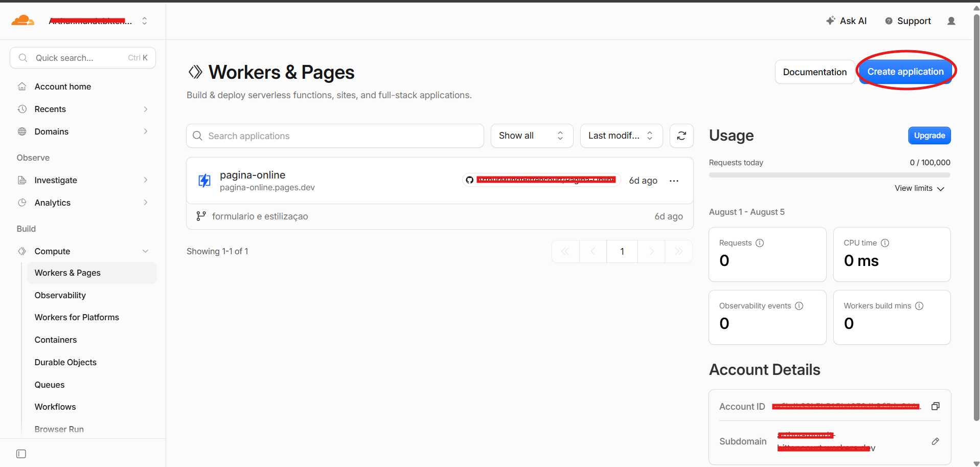Image resolution: width=980 pixels, height=467 pixels.
Task: Click the Quick search magnifier icon
Action: [x=23, y=58]
